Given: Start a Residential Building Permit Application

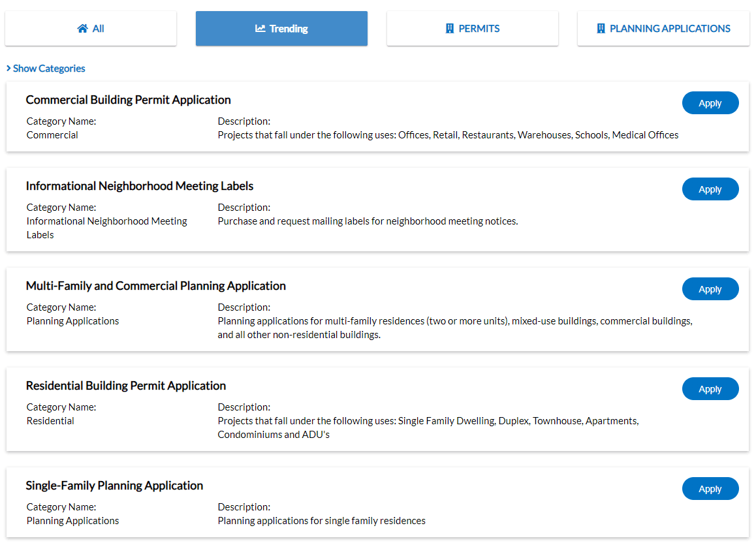Looking at the screenshot, I should [x=710, y=388].
